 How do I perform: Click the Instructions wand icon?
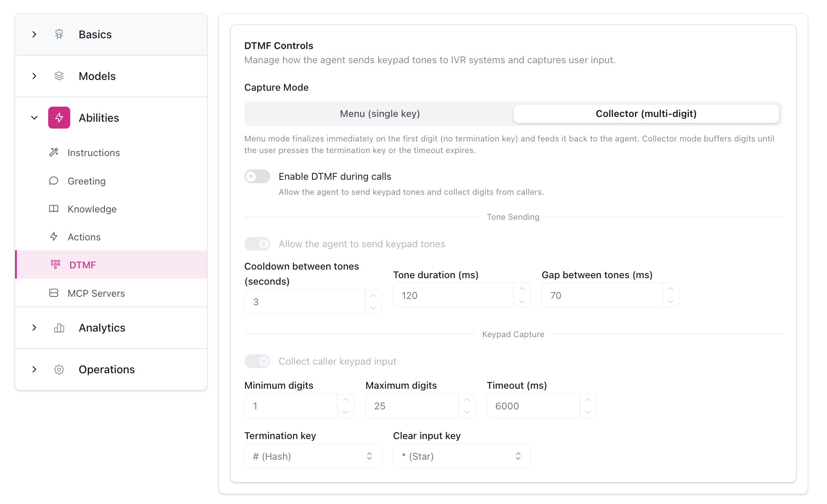54,152
